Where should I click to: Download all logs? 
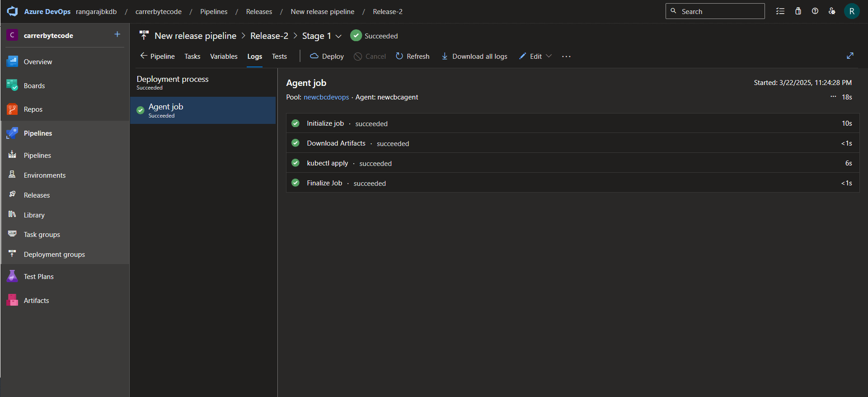pyautogui.click(x=474, y=56)
